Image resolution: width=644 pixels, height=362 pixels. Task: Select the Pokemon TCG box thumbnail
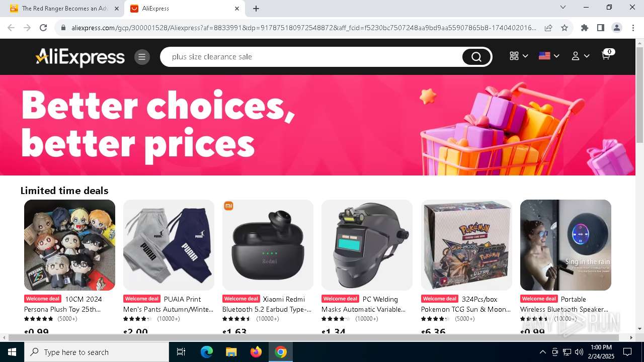tap(466, 245)
